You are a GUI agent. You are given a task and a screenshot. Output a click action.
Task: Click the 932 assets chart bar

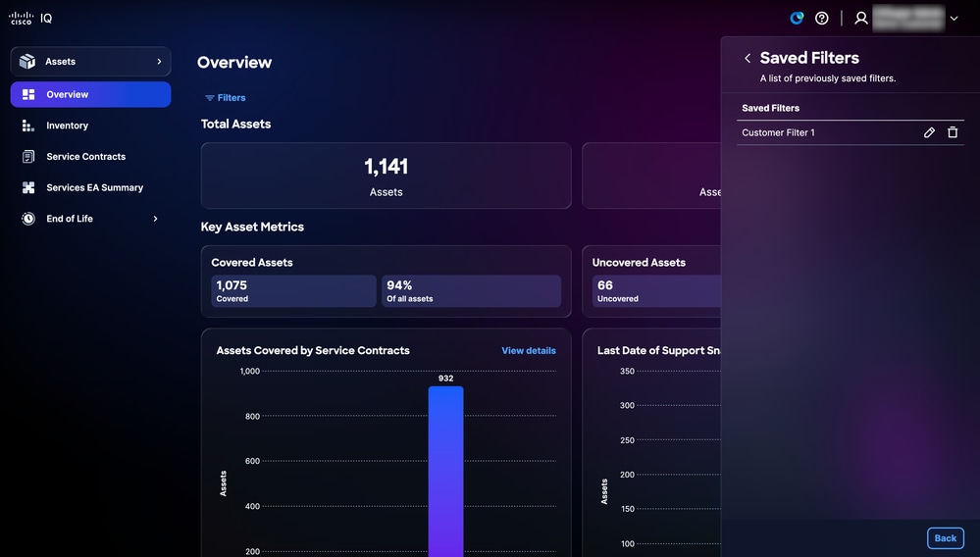coord(445,472)
